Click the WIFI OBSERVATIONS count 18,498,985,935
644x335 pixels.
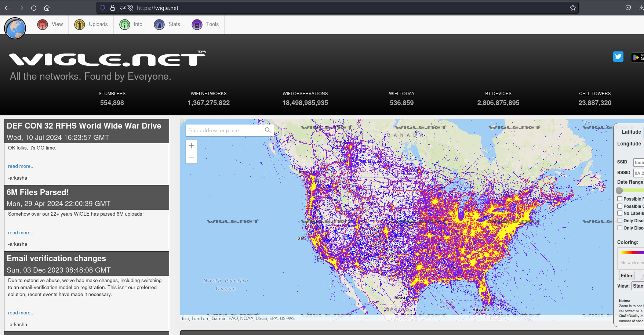pos(305,103)
